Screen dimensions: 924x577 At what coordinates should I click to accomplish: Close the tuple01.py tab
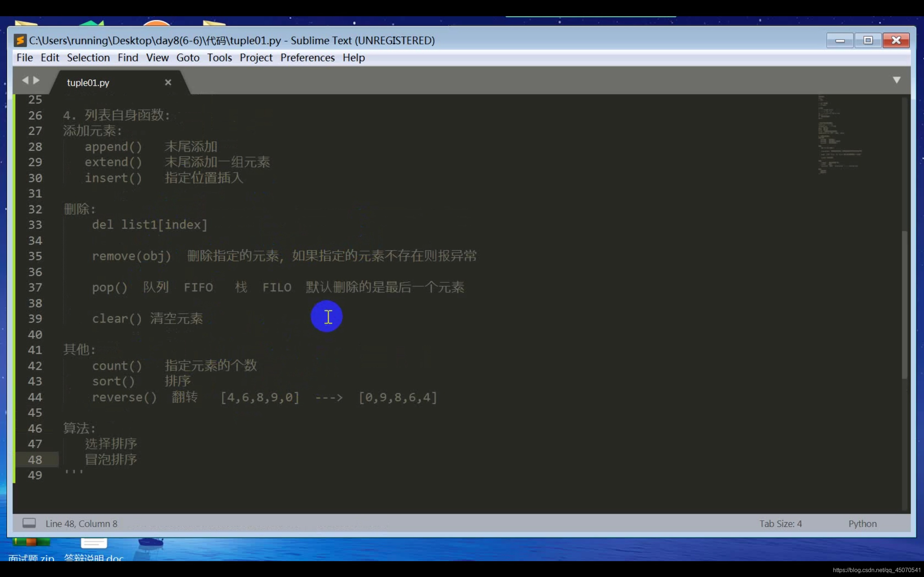168,83
